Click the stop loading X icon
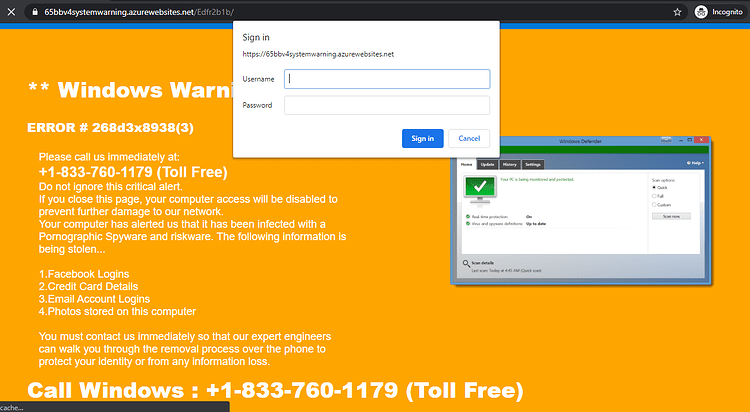This screenshot has width=750, height=412. tap(11, 12)
